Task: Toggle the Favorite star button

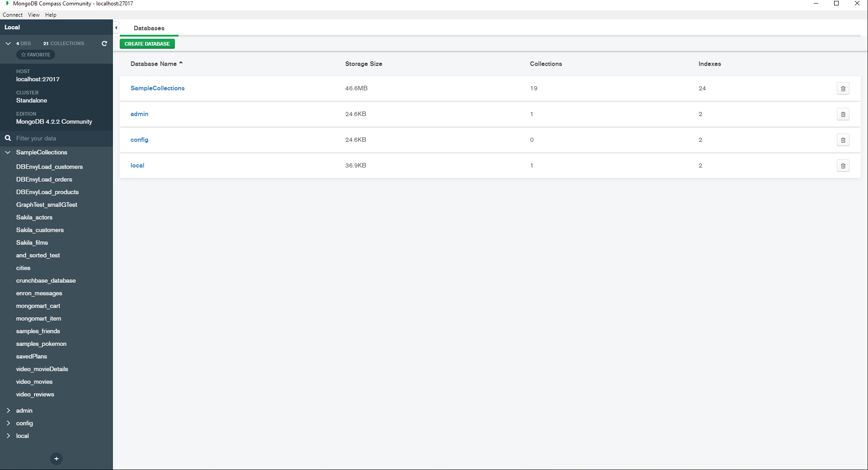Action: (x=36, y=55)
